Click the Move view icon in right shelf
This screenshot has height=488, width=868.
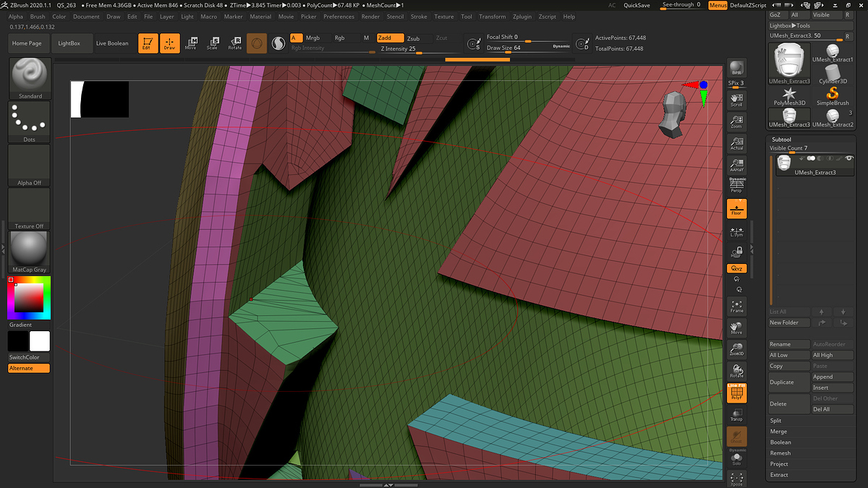[x=736, y=328]
